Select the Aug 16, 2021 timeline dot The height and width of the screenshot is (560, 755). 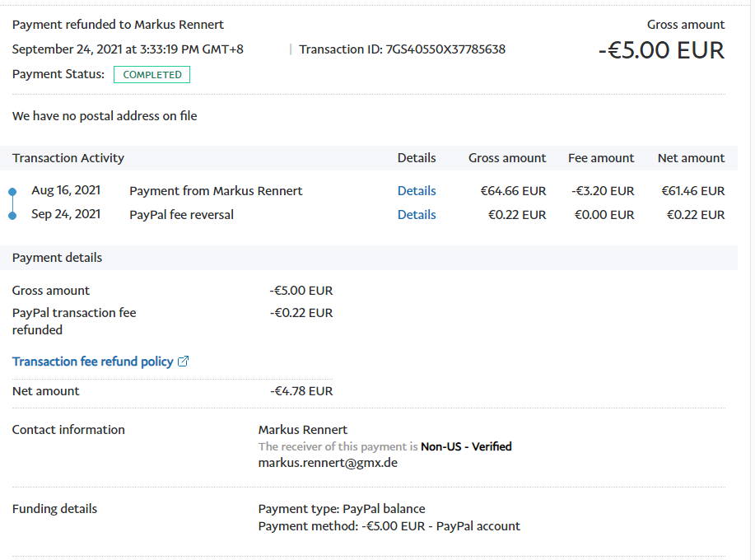tap(12, 192)
